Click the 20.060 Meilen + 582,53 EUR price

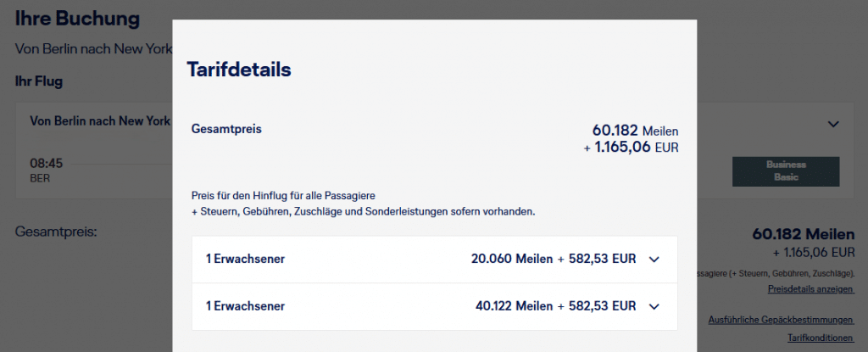[x=554, y=260]
